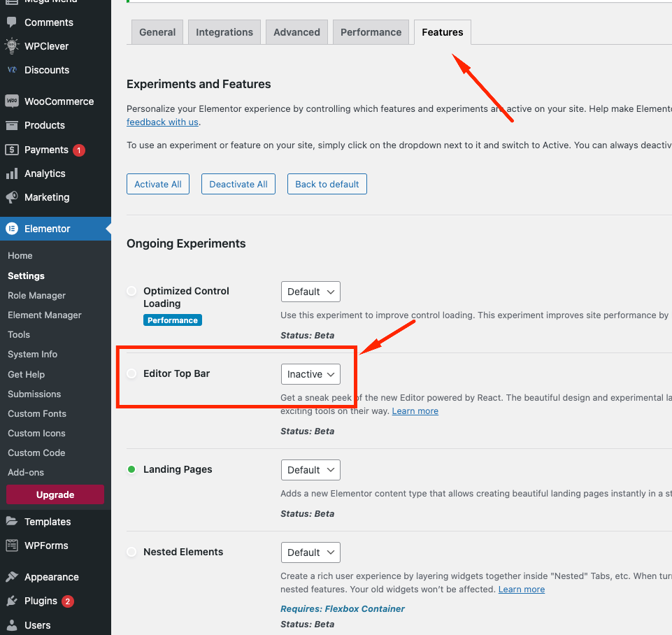
Task: Switch to the Advanced tab
Action: (x=296, y=32)
